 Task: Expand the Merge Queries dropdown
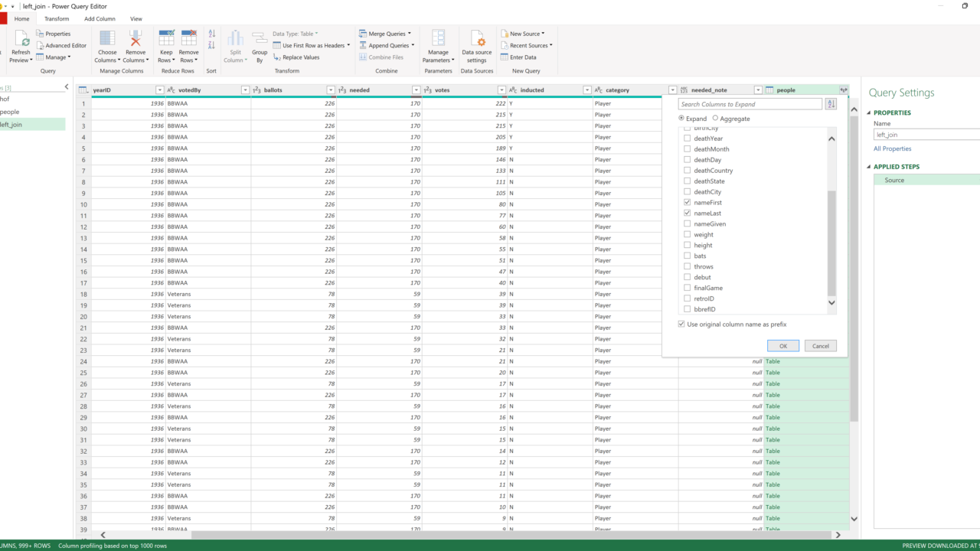click(x=410, y=34)
